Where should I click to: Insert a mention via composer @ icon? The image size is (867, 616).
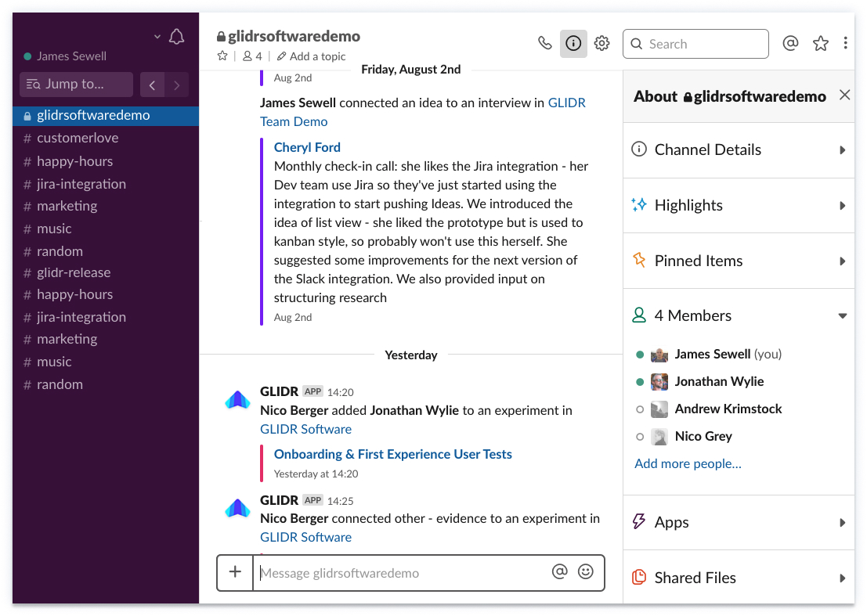[559, 571]
